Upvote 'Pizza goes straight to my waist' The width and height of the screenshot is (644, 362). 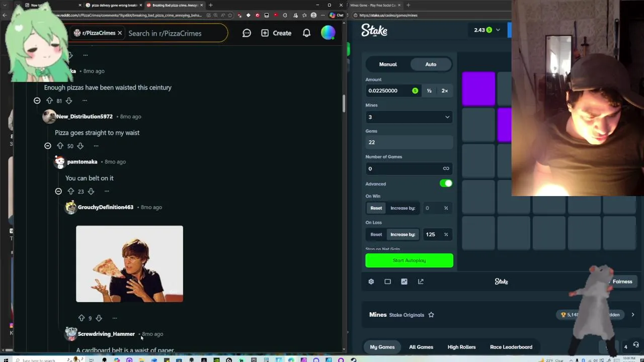60,146
